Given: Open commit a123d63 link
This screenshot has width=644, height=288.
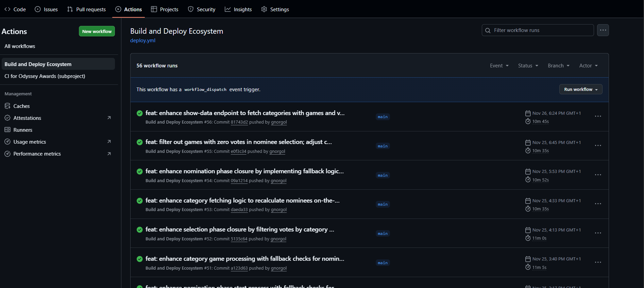Looking at the screenshot, I should (239, 268).
